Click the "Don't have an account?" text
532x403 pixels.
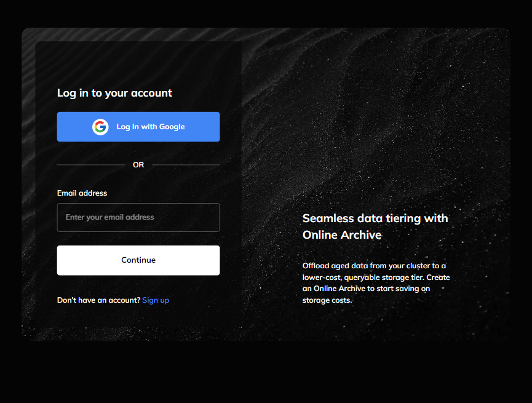point(99,300)
